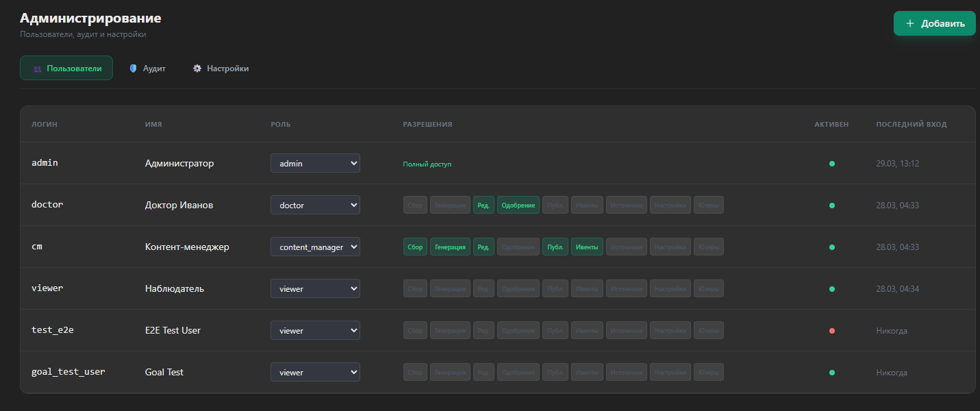
Task: Toggle green active dot for admin user
Action: click(831, 164)
